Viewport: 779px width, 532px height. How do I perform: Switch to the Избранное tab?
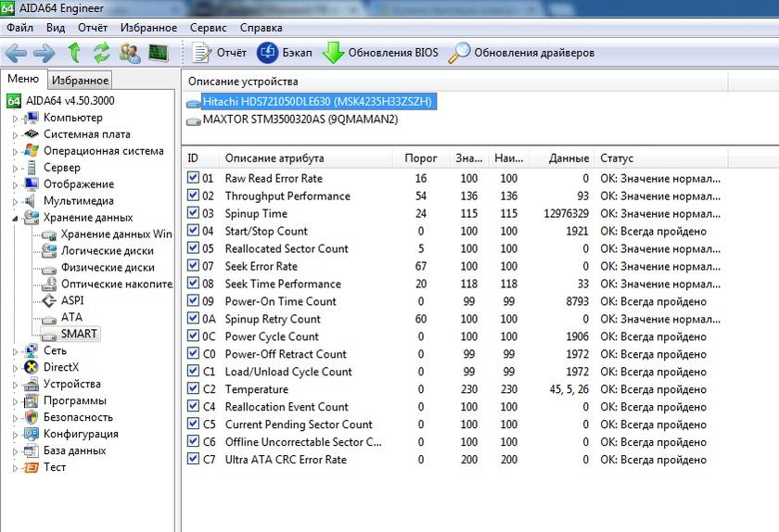80,80
